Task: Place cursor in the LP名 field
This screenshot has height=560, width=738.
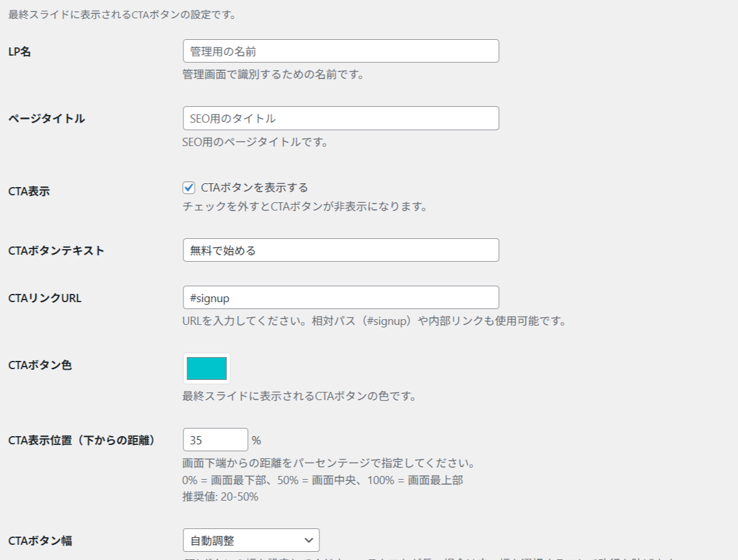Action: pyautogui.click(x=341, y=51)
